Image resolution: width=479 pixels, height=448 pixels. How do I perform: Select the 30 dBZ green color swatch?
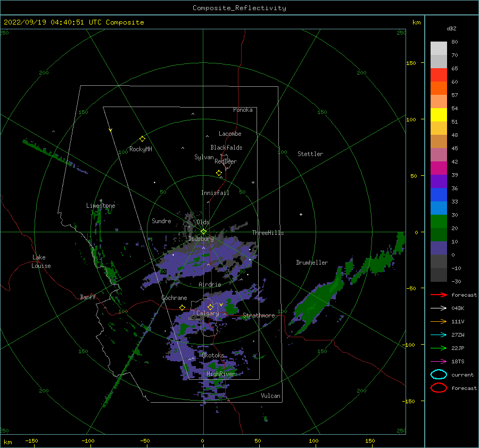[x=439, y=222]
